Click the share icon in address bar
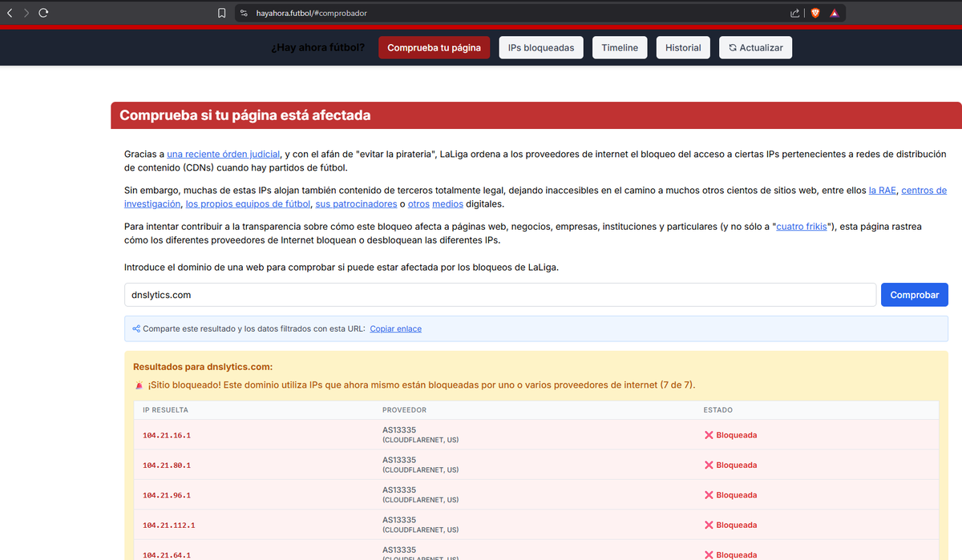The image size is (962, 560). (794, 13)
